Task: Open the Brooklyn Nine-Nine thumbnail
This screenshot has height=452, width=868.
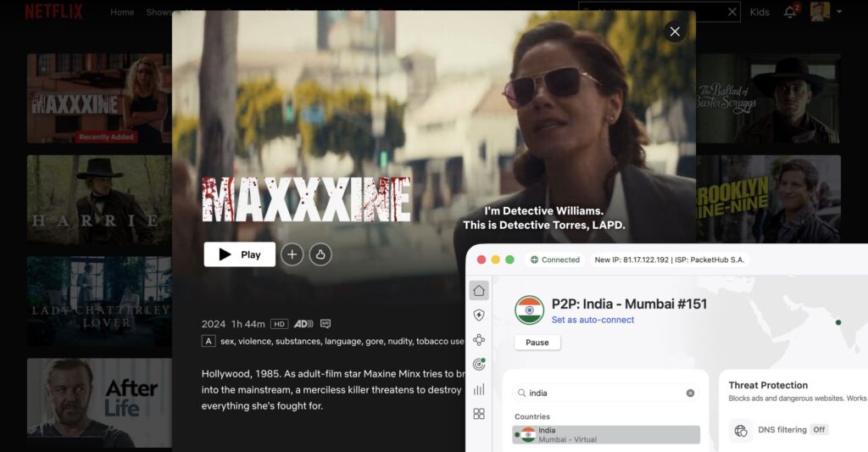Action: [x=768, y=200]
